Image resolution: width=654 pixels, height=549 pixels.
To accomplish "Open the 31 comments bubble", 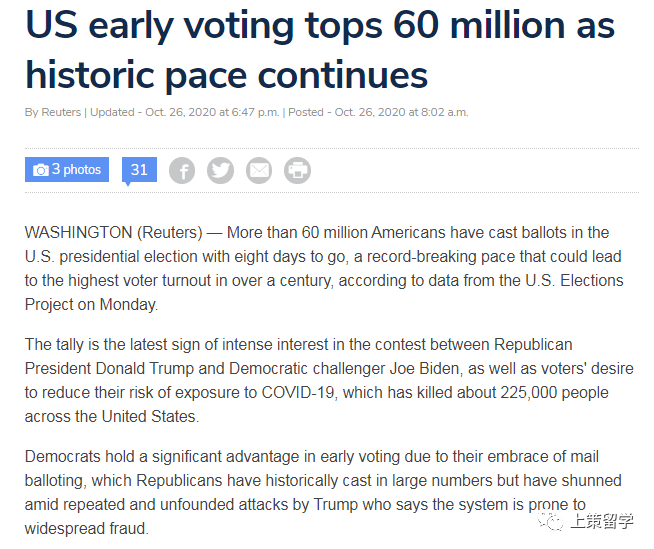I will click(139, 171).
